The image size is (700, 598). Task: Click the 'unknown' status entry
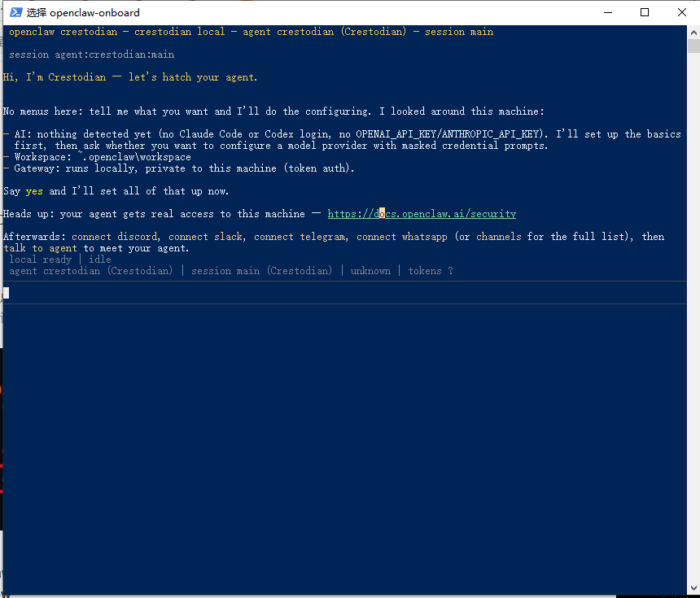tap(370, 271)
